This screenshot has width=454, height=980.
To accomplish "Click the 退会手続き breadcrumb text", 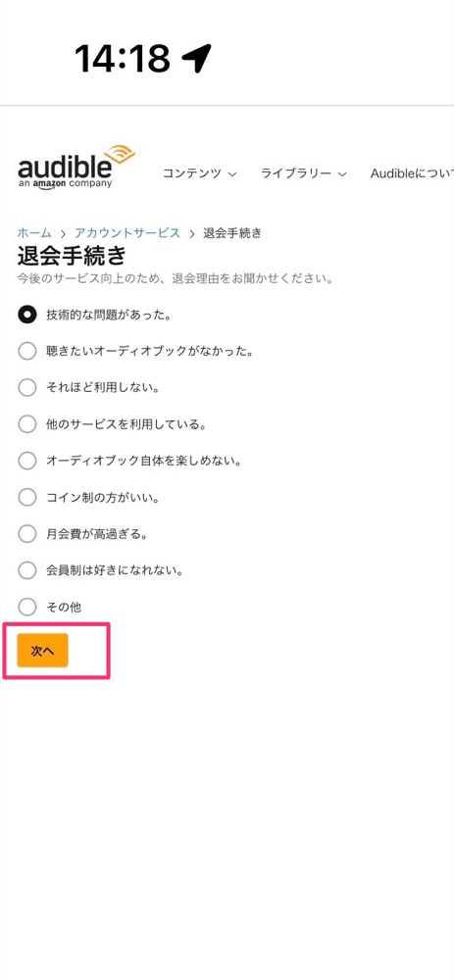I will [232, 233].
